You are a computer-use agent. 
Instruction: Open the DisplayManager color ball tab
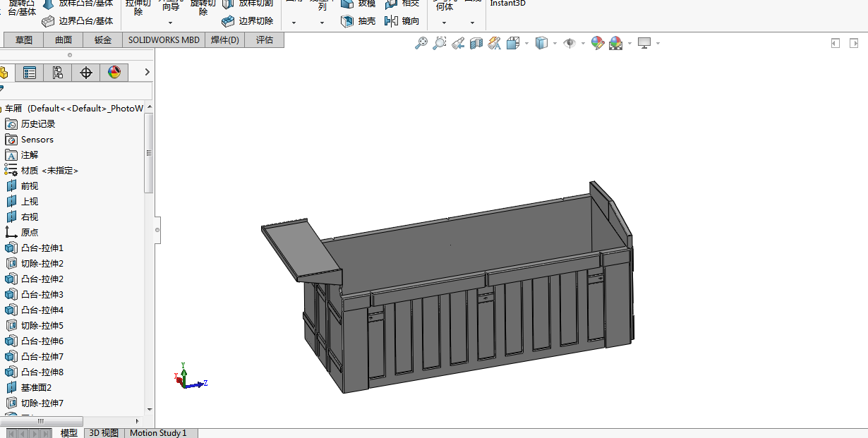114,72
